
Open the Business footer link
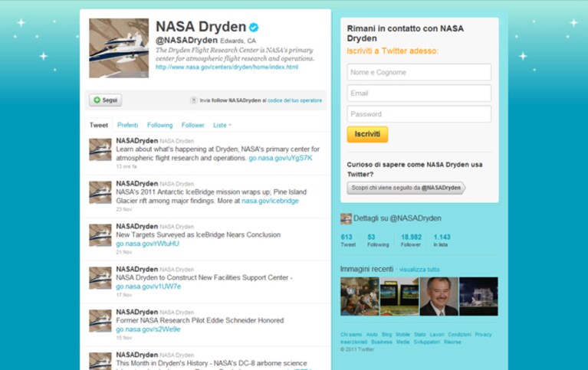(x=381, y=342)
